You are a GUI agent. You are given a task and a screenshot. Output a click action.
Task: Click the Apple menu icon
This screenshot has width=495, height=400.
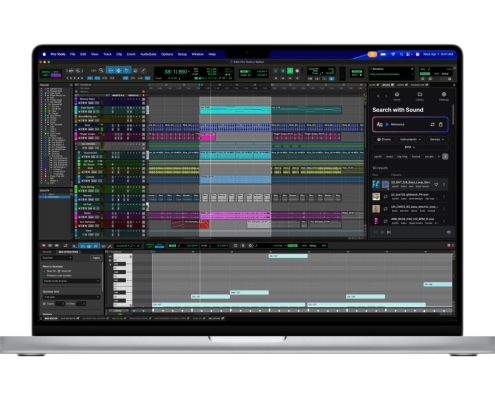point(44,54)
